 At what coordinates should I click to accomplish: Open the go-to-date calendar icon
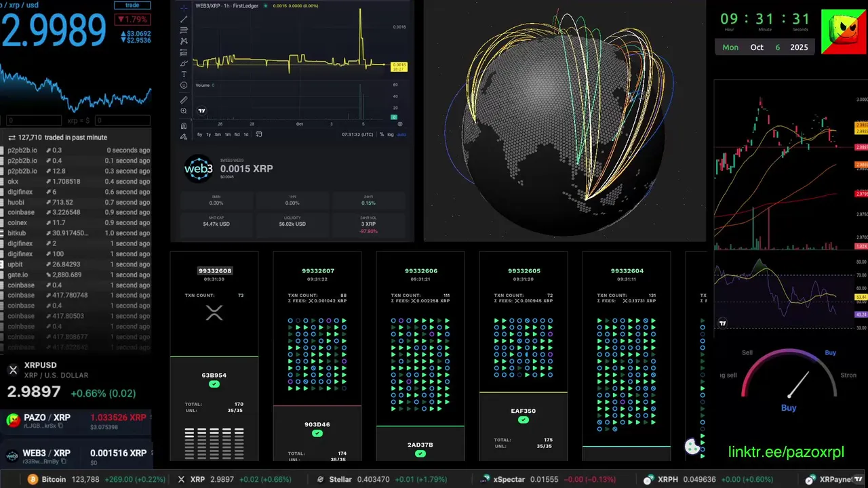click(x=259, y=134)
